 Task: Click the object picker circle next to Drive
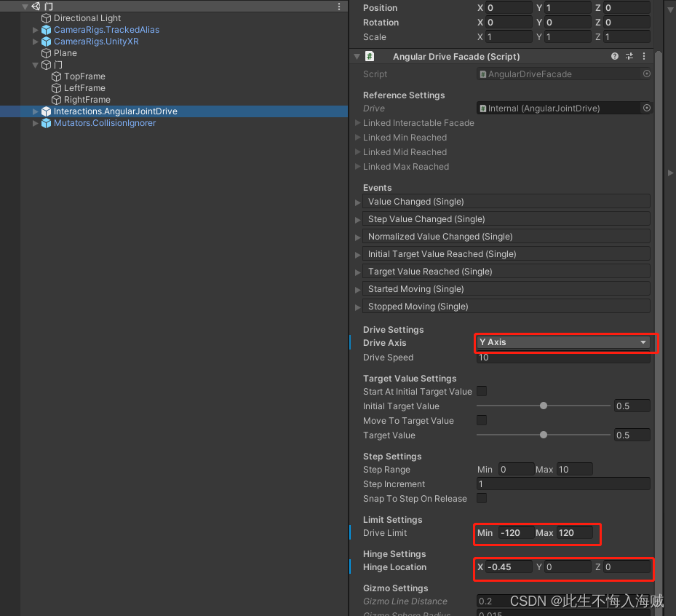tap(646, 108)
